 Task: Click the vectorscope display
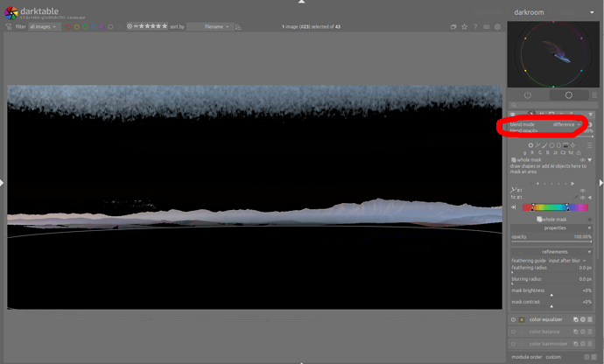pyautogui.click(x=553, y=54)
